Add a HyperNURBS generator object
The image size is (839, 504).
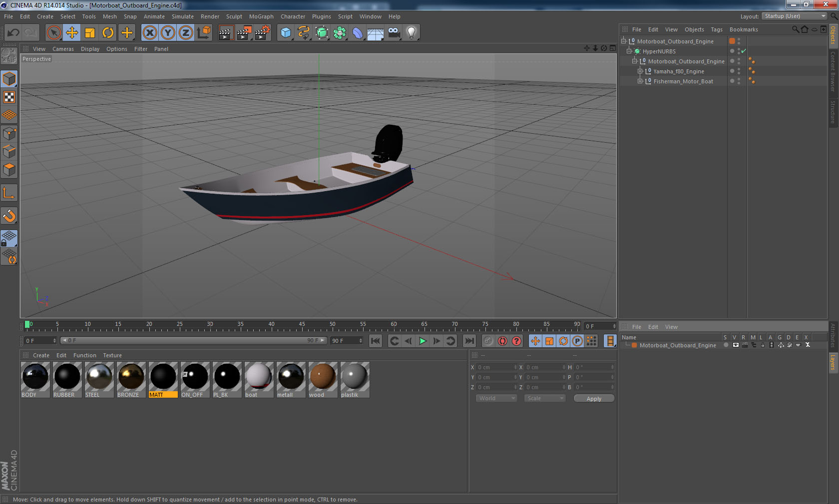click(x=322, y=33)
